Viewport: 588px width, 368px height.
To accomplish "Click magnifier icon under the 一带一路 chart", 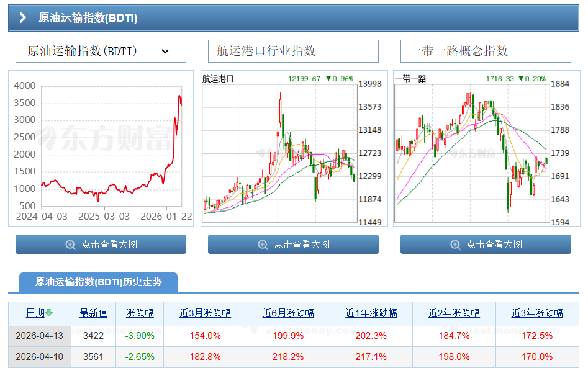I will pos(455,245).
